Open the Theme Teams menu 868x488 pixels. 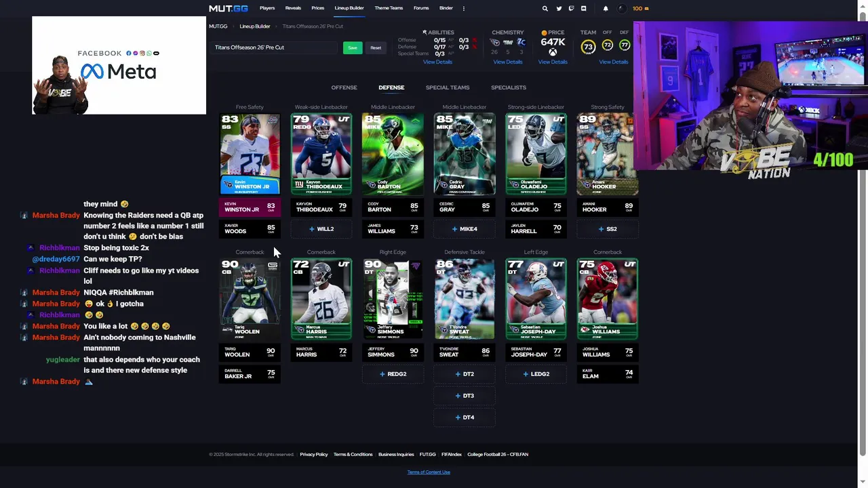(389, 8)
